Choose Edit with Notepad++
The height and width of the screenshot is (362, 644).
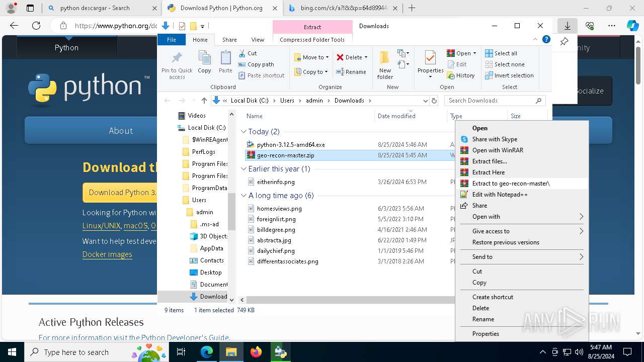[521, 195]
